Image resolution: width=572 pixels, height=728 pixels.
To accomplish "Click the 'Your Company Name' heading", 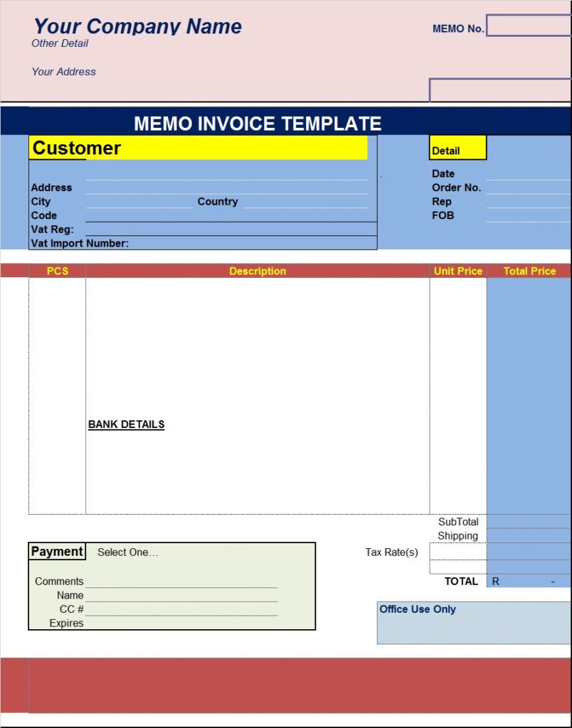I will (x=137, y=27).
